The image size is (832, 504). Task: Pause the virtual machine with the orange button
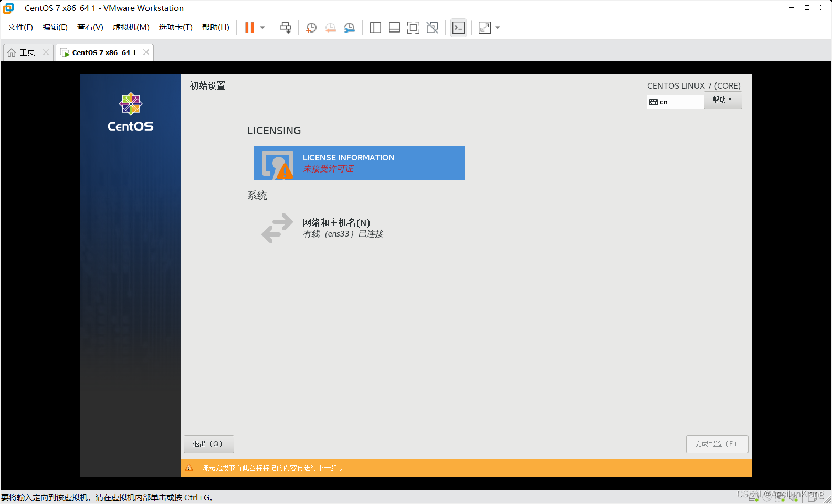(249, 28)
